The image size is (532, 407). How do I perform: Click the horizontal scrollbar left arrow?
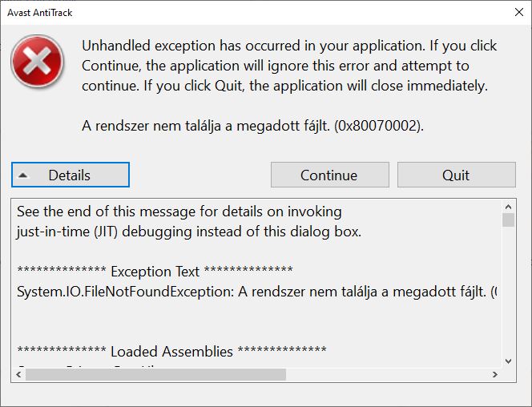[18, 374]
